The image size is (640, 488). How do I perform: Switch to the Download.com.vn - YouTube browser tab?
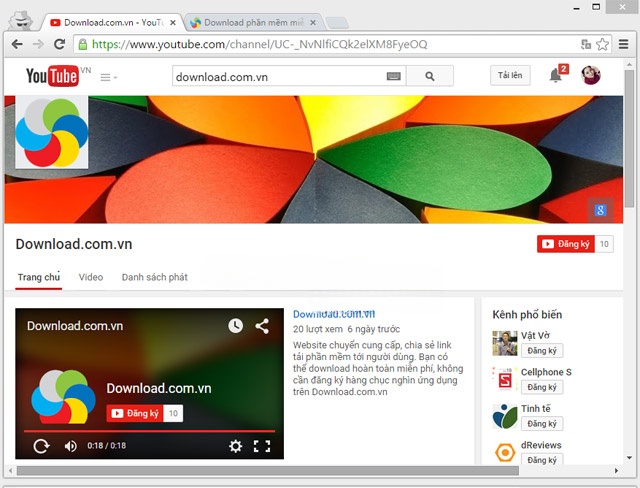(112, 22)
